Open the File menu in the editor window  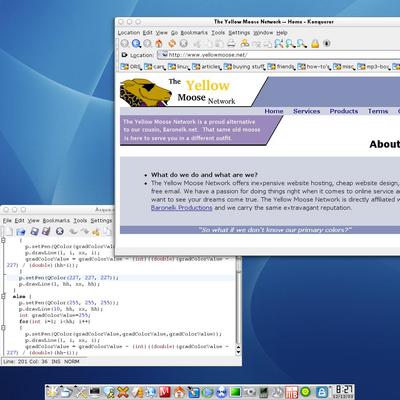(7, 220)
